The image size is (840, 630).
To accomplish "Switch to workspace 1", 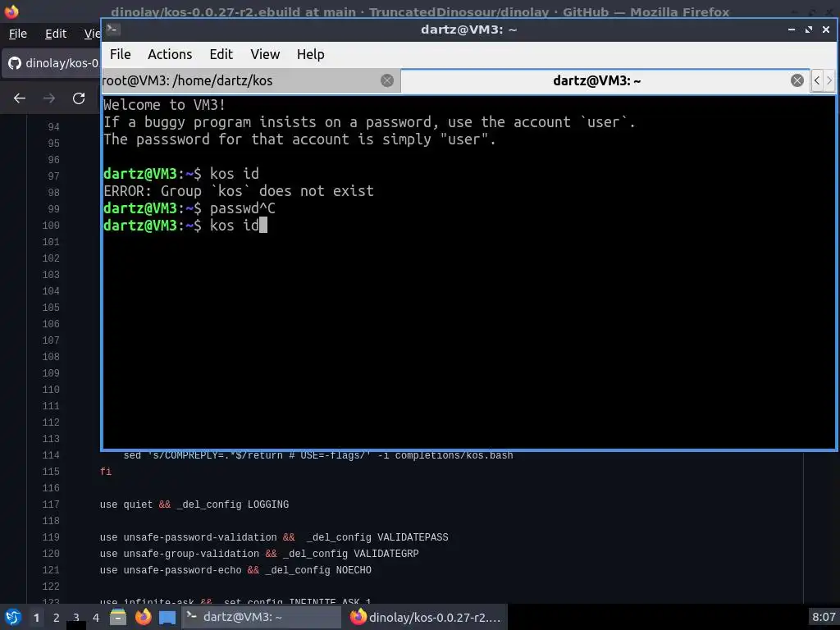I will pyautogui.click(x=36, y=618).
